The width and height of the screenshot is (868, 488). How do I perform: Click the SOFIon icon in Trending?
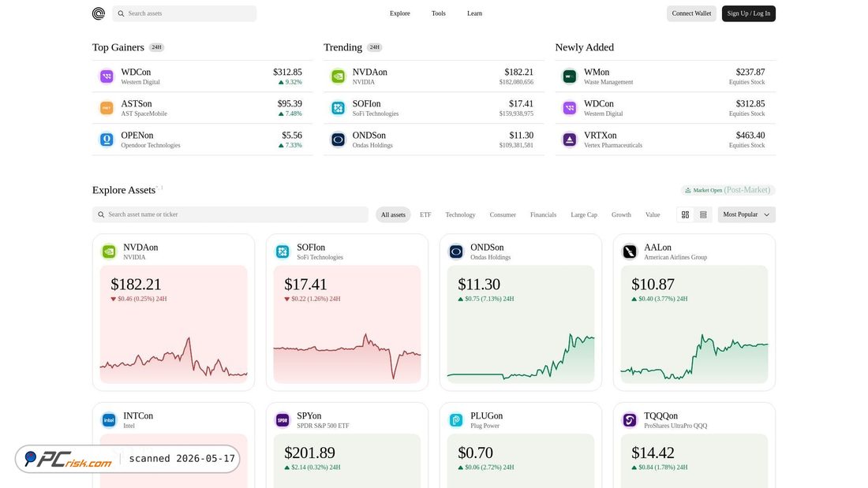[x=338, y=108]
